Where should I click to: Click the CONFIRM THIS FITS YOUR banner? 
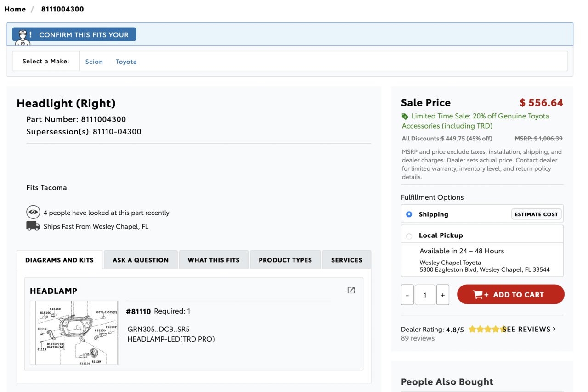(x=74, y=35)
